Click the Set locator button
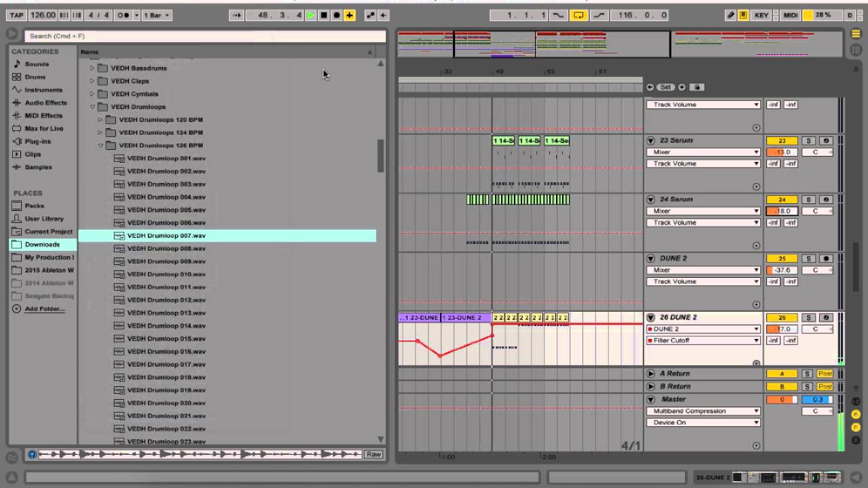868x488 pixels. click(x=665, y=87)
